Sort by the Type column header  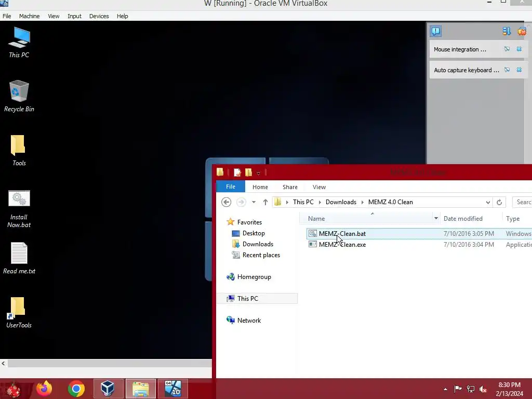513,219
